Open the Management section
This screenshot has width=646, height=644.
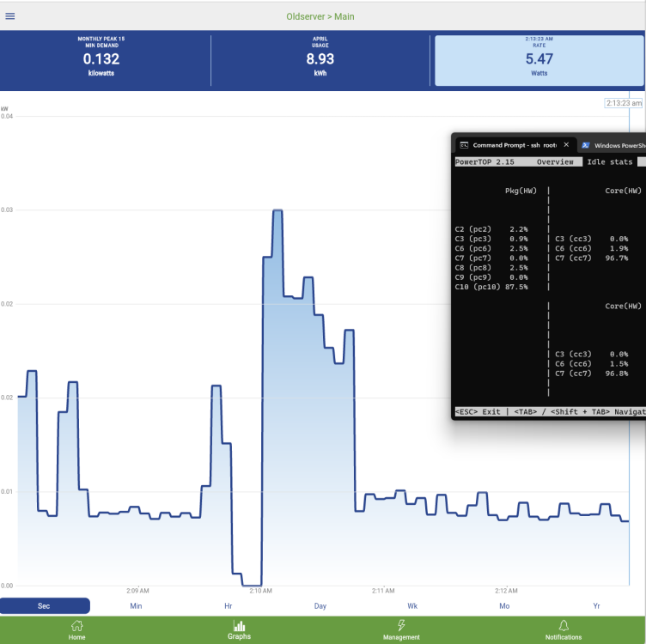[x=401, y=630]
